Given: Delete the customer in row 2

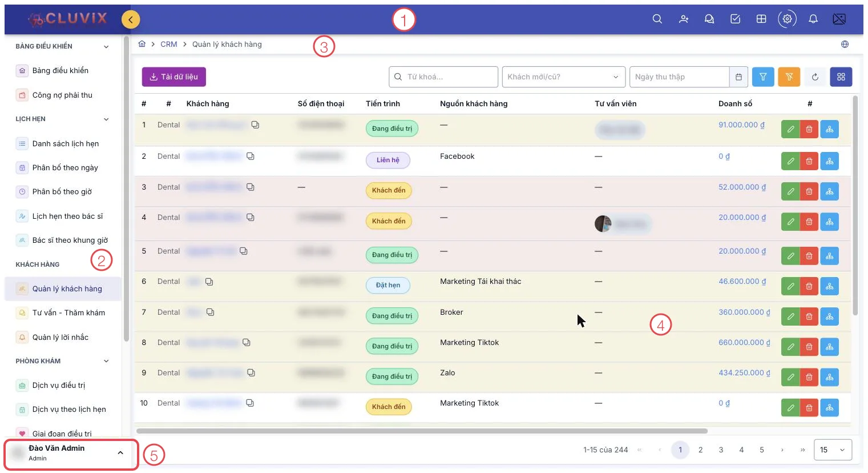Looking at the screenshot, I should 809,161.
